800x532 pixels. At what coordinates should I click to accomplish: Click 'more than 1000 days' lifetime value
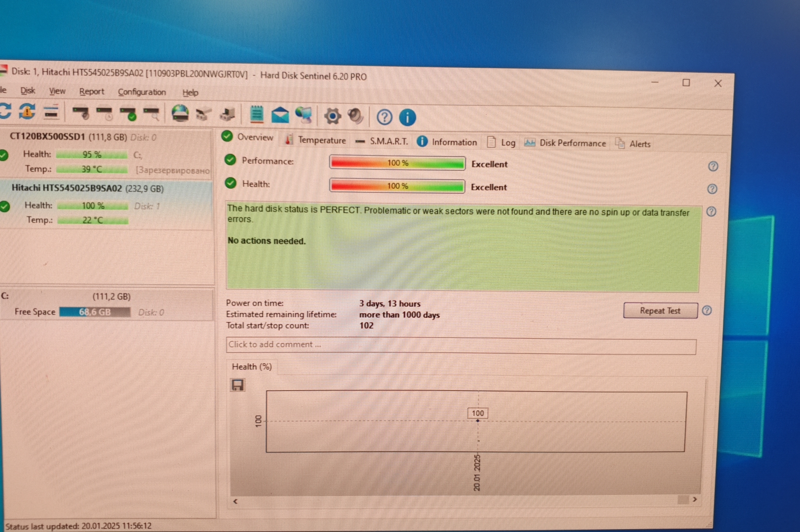pyautogui.click(x=400, y=315)
